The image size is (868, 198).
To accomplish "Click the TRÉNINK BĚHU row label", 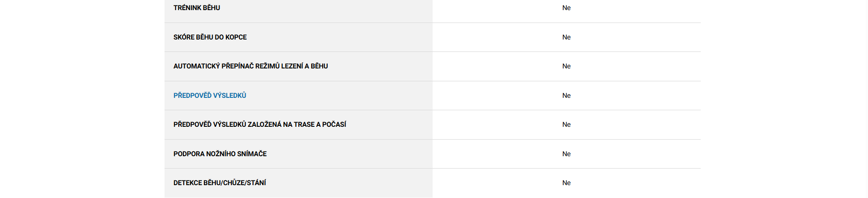I will [x=197, y=8].
